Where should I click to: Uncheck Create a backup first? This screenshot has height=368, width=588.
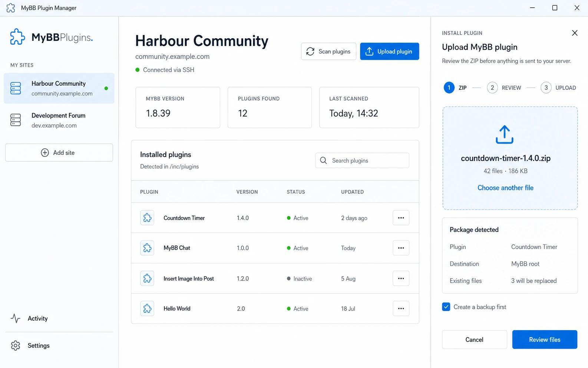click(446, 307)
